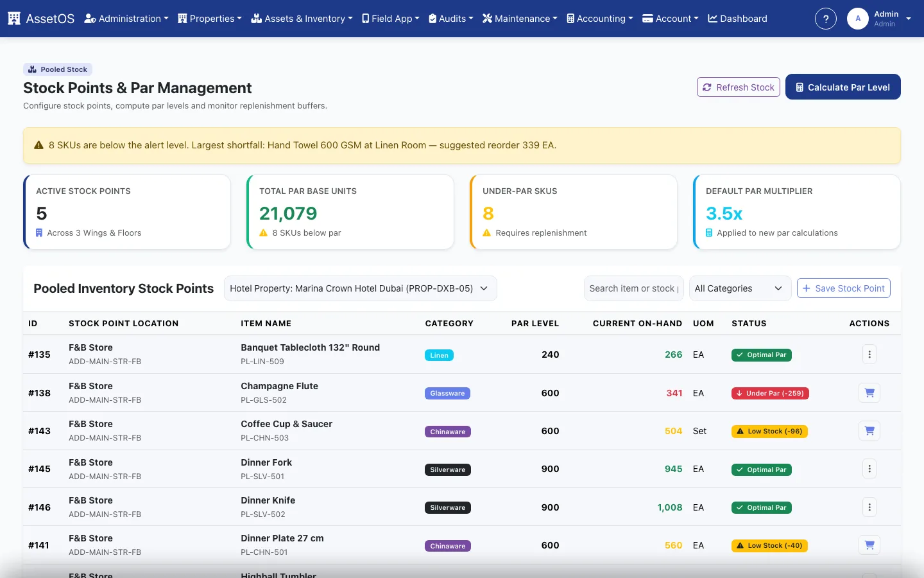
Task: Click the Refresh Stock button
Action: pos(739,87)
